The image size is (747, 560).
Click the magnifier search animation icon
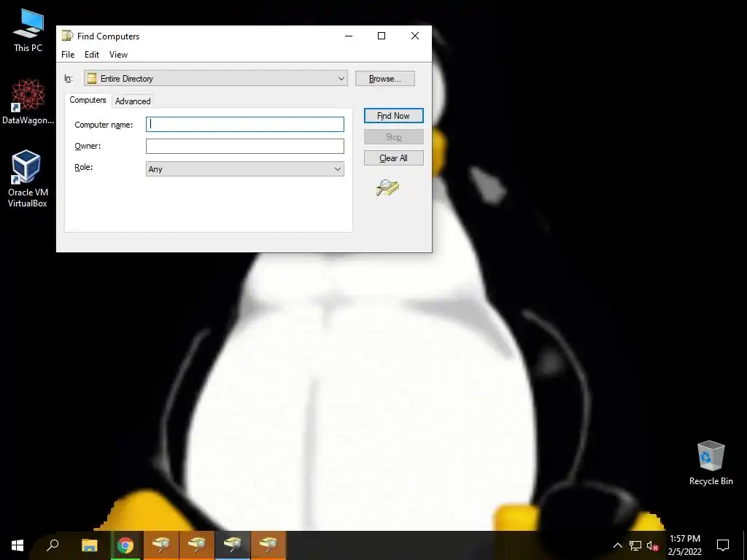387,188
